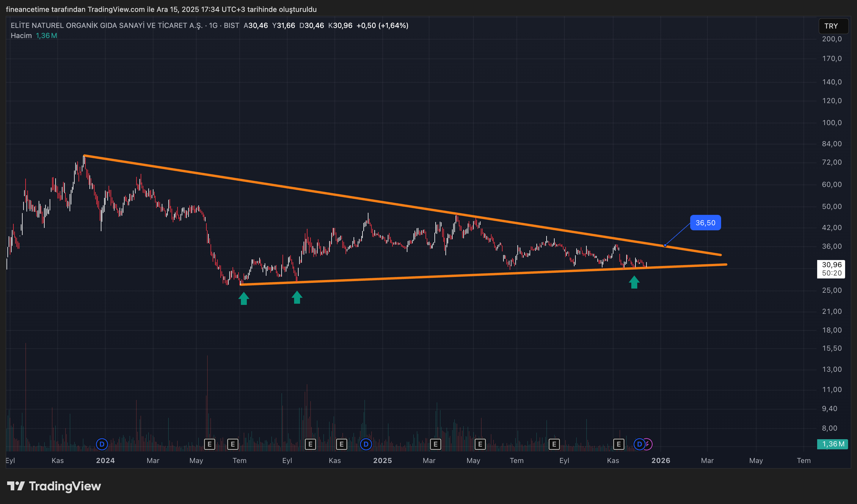
Task: Open the earnings E marker after May 2024
Action: click(209, 444)
